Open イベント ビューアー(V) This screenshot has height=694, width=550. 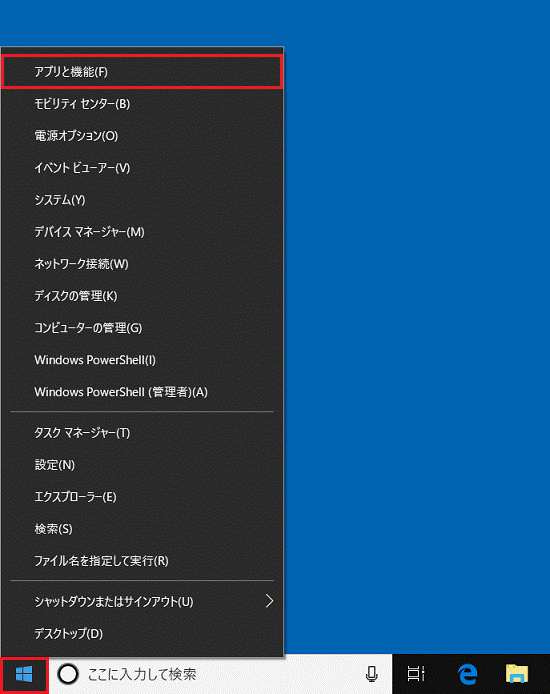click(142, 168)
